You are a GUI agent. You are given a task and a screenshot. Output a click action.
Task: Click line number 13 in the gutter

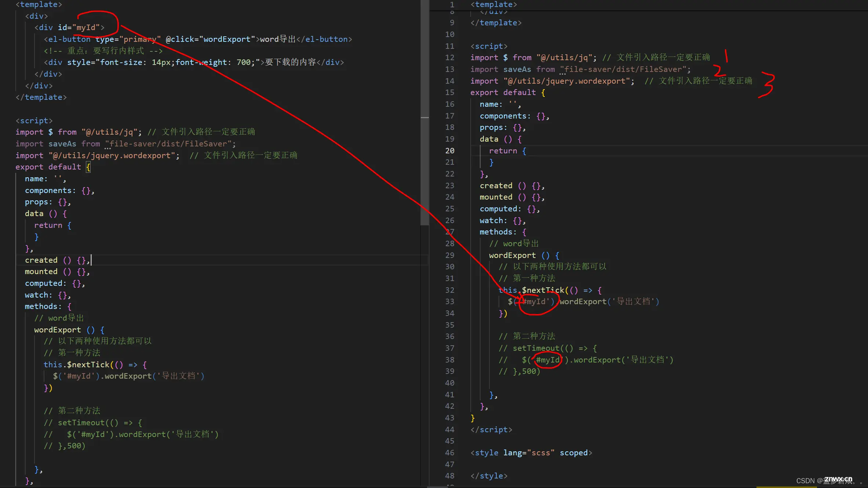450,69
